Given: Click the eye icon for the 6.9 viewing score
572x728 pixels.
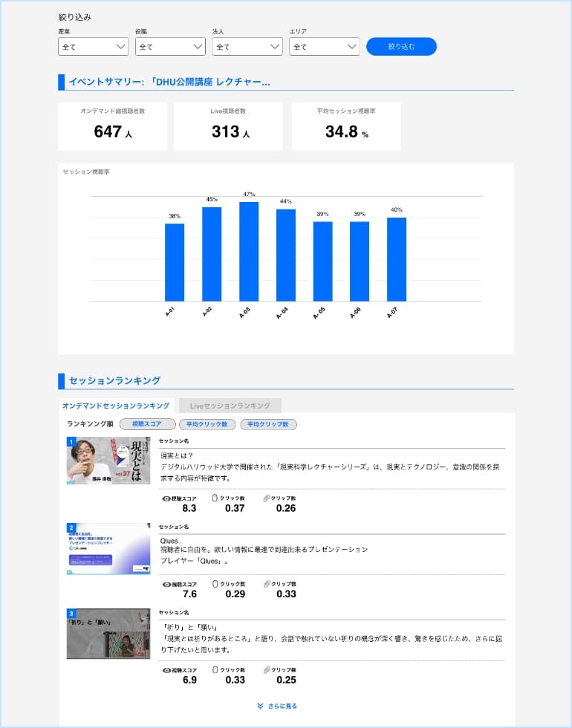Looking at the screenshot, I should [166, 670].
